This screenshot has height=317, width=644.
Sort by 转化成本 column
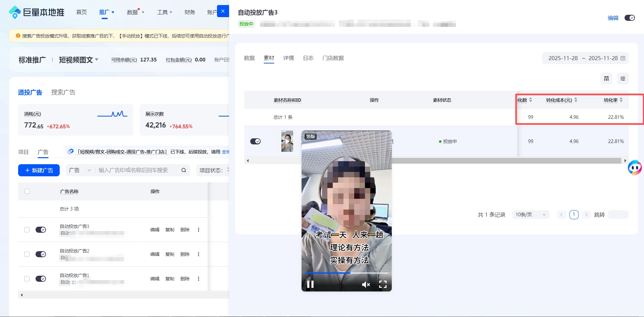(x=576, y=100)
